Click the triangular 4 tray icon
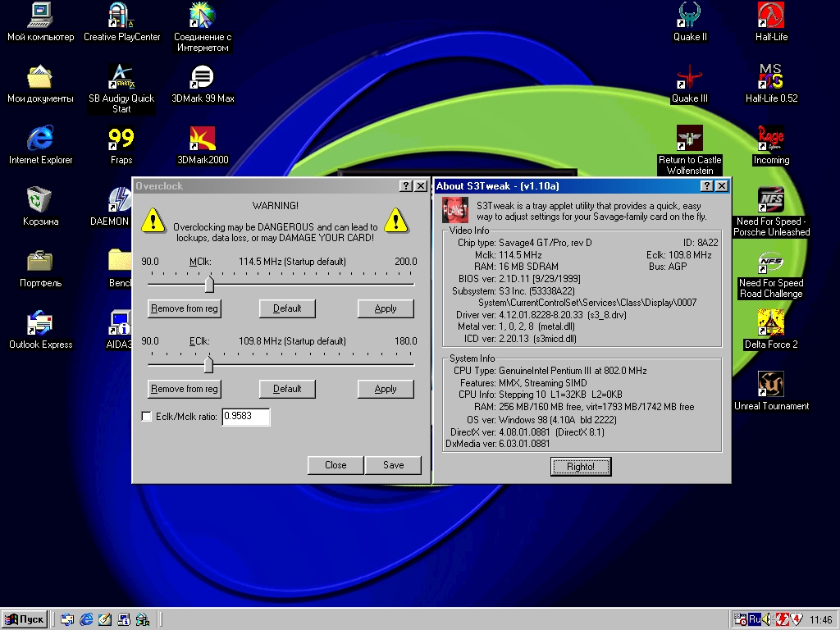The width and height of the screenshot is (840, 630). pyautogui.click(x=796, y=619)
